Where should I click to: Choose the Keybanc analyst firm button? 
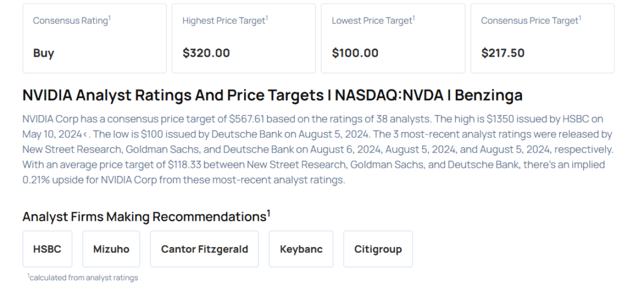pyautogui.click(x=301, y=249)
